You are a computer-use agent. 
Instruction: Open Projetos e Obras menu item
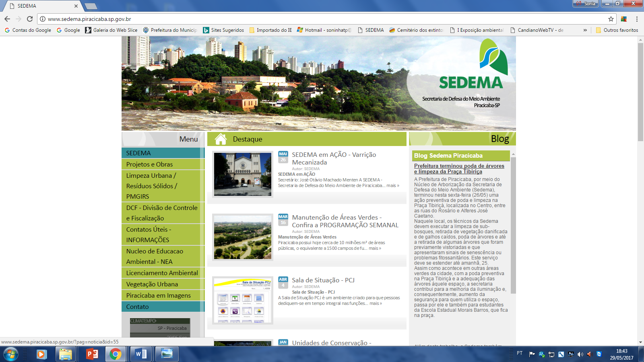pos(149,164)
